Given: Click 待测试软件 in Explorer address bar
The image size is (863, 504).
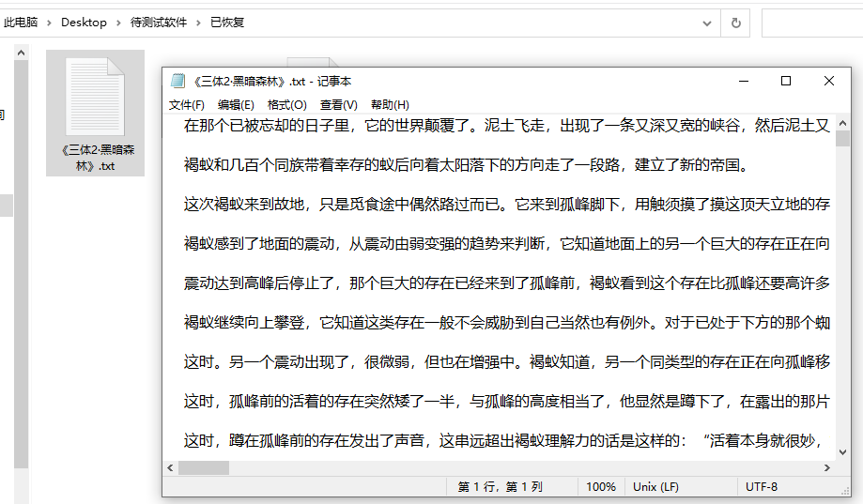Looking at the screenshot, I should pos(159,23).
